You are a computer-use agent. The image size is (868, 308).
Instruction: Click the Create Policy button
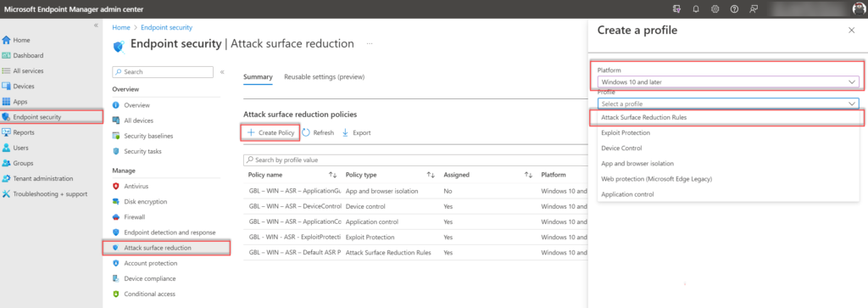pos(270,133)
